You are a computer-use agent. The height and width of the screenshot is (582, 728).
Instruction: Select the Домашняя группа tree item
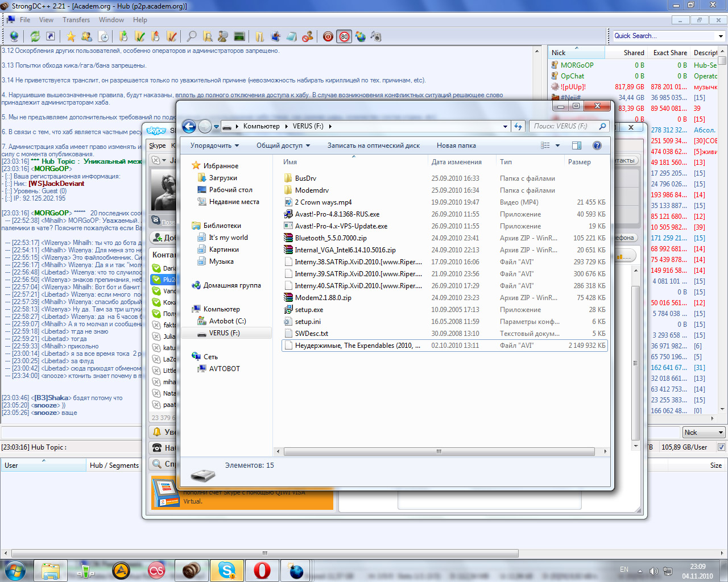pyautogui.click(x=232, y=285)
